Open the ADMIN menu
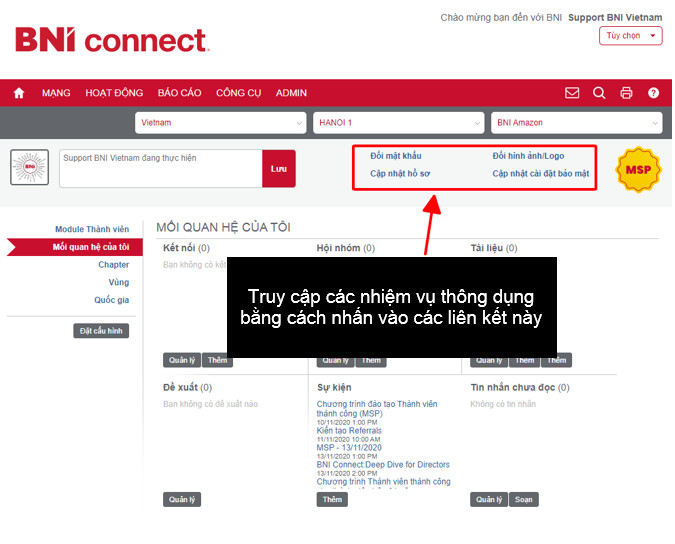The width and height of the screenshot is (675, 544). [291, 93]
